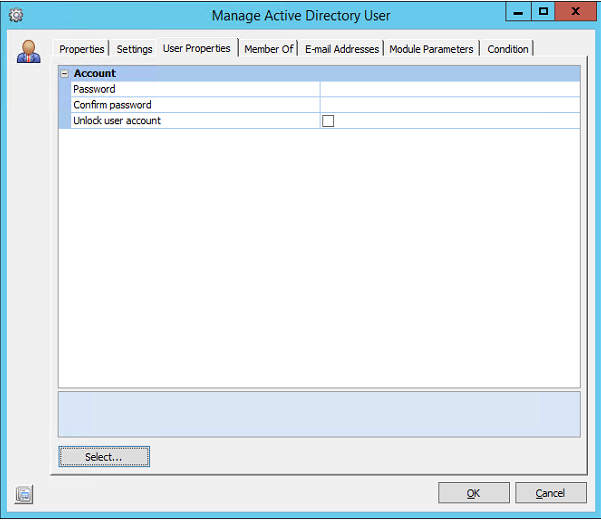Confirm with the OK button

pos(474,493)
